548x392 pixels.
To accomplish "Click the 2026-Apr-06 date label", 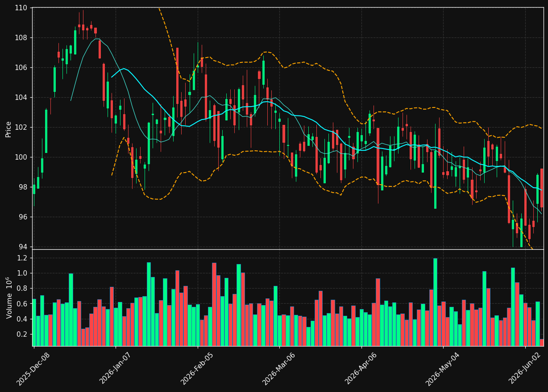I will coord(361,369).
